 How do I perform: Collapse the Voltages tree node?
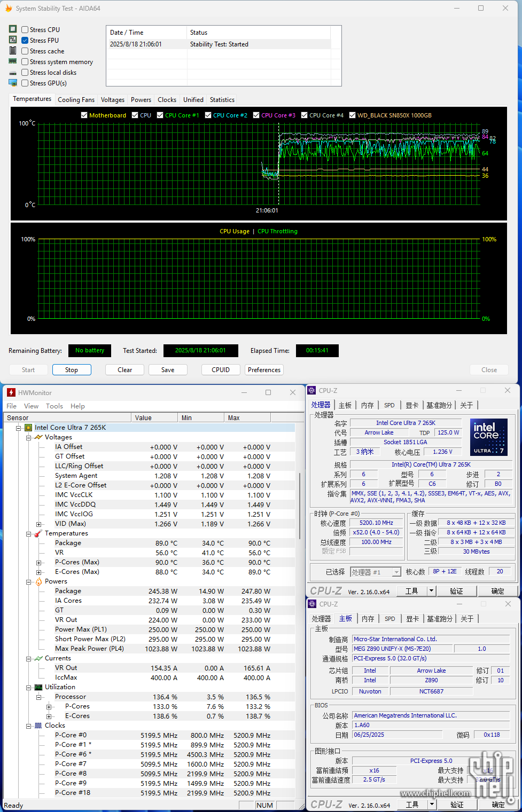click(29, 437)
